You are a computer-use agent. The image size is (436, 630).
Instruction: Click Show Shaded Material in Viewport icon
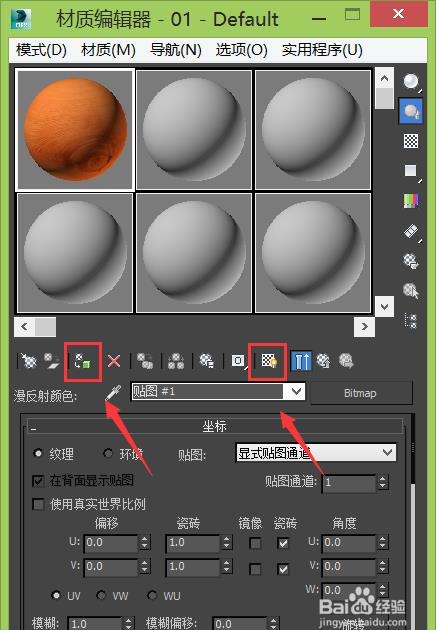pos(269,361)
